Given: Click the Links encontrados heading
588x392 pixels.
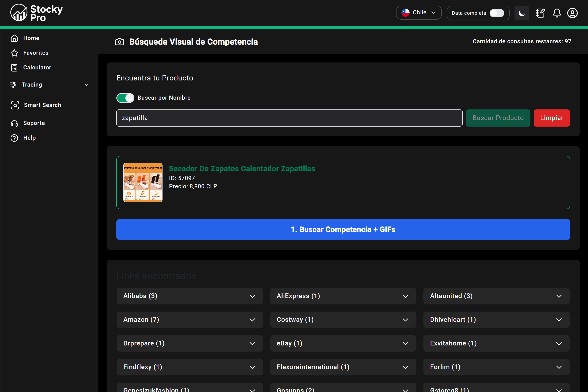Looking at the screenshot, I should [156, 276].
